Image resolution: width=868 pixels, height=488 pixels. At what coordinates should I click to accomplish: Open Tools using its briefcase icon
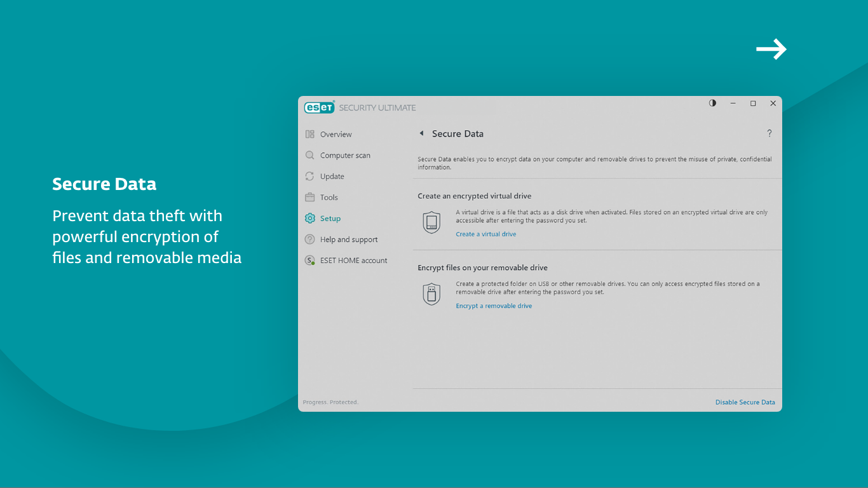[x=309, y=197]
